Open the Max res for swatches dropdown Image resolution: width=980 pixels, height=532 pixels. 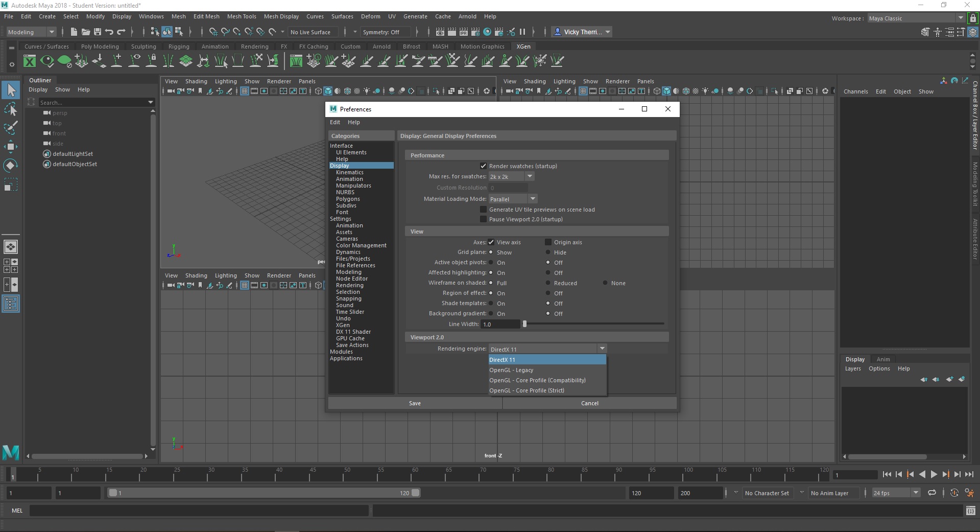[x=530, y=176]
